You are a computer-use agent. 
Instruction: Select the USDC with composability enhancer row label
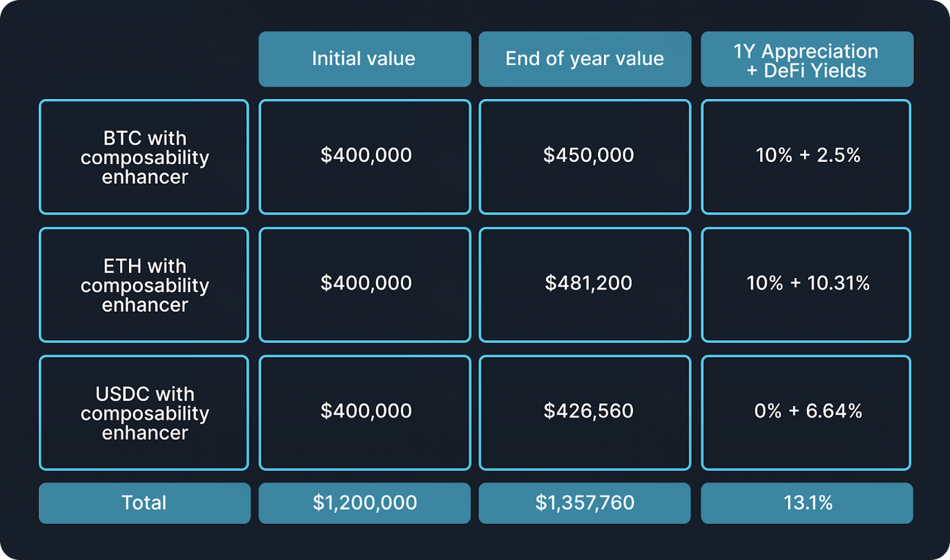click(x=145, y=412)
